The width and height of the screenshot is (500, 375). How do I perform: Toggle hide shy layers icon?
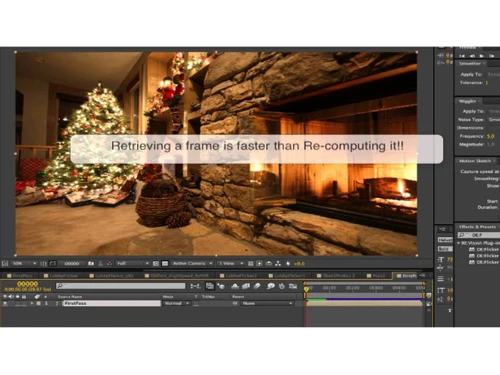tap(235, 286)
